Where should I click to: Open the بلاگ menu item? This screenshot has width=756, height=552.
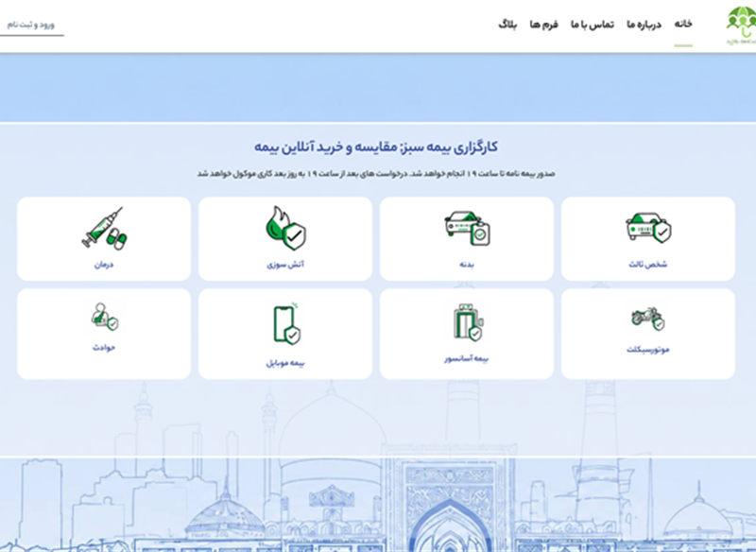coord(507,25)
